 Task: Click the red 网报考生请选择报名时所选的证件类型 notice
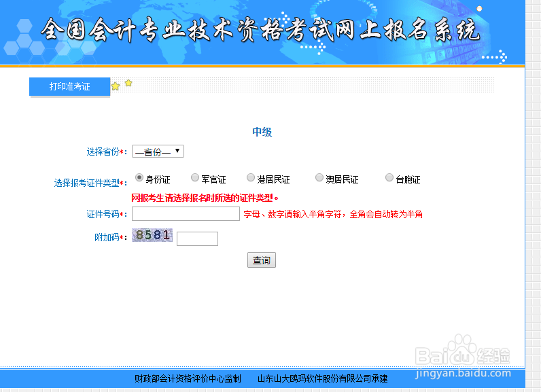[205, 198]
